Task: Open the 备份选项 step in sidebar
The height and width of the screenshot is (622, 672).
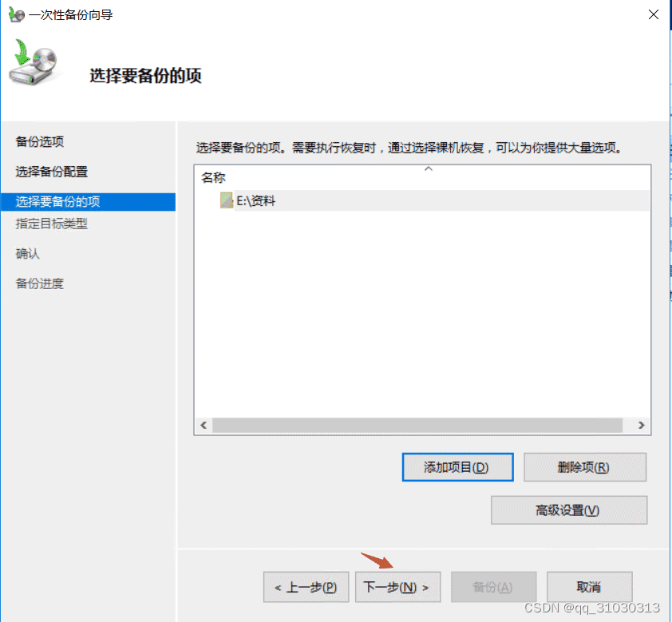Action: (40, 141)
